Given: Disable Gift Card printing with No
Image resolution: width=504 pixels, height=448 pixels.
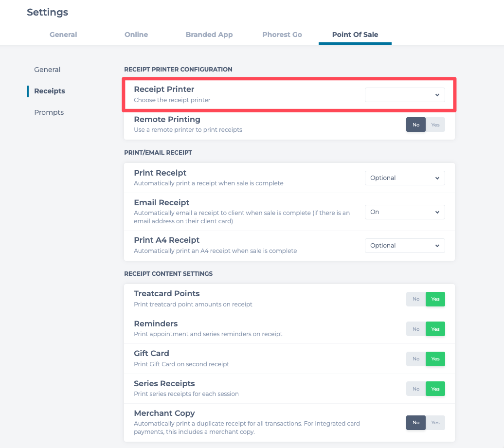Looking at the screenshot, I should [416, 359].
